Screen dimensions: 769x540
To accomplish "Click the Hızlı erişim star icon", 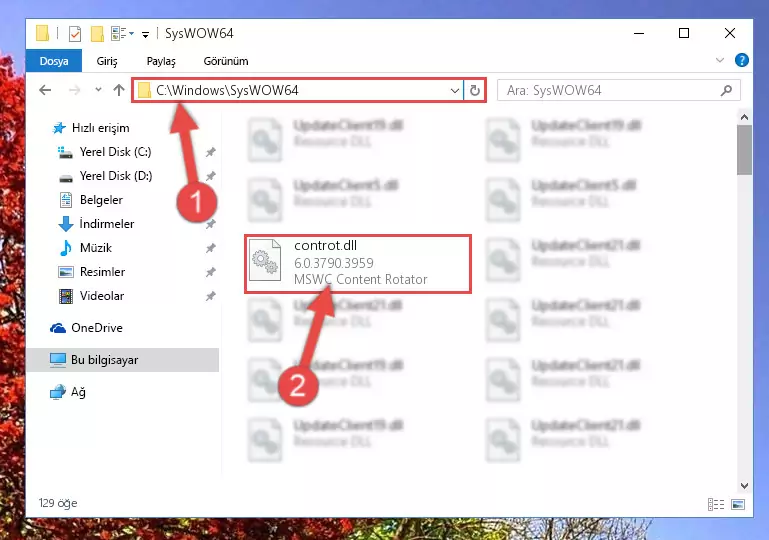I will coord(59,128).
